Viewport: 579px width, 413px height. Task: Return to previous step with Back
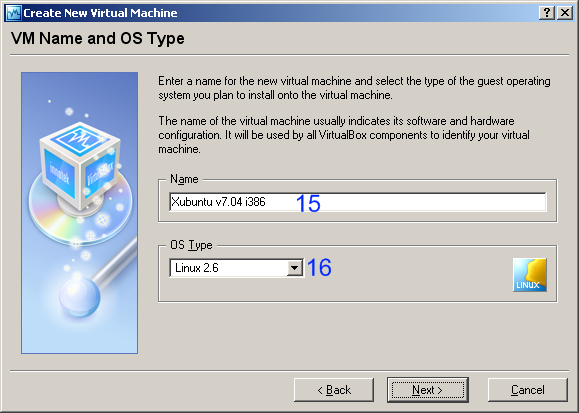tap(334, 390)
